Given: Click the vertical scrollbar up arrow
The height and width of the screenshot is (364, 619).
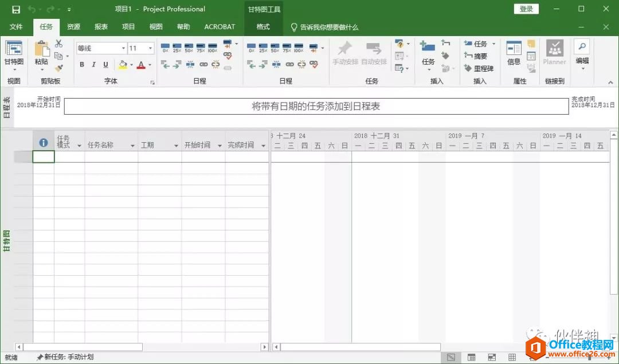Looking at the screenshot, I should click(x=613, y=135).
